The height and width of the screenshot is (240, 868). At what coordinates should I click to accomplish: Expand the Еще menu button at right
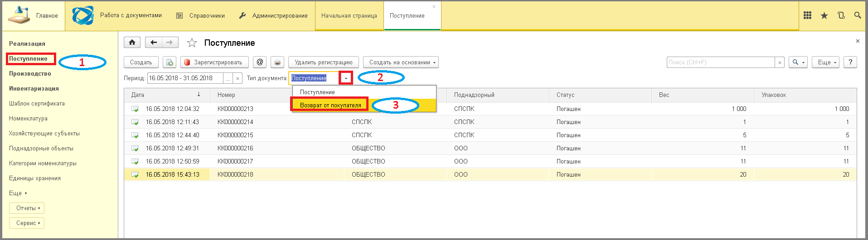pos(825,62)
